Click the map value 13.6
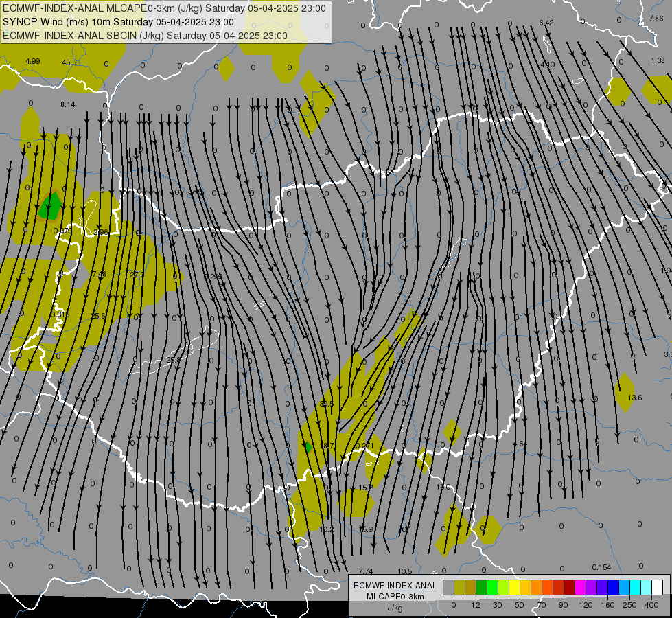Image resolution: width=672 pixels, height=618 pixels. tap(635, 398)
